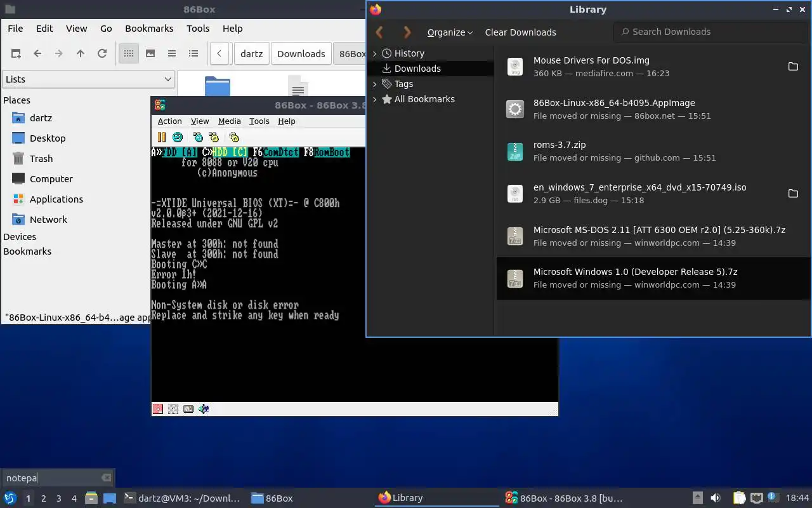Screen dimensions: 812x508
Task: Open 86Box settings from the toolbar
Action: coord(234,137)
